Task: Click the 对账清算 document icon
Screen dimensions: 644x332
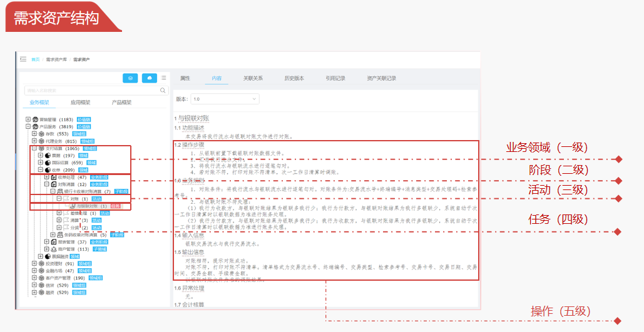Action: point(53,184)
